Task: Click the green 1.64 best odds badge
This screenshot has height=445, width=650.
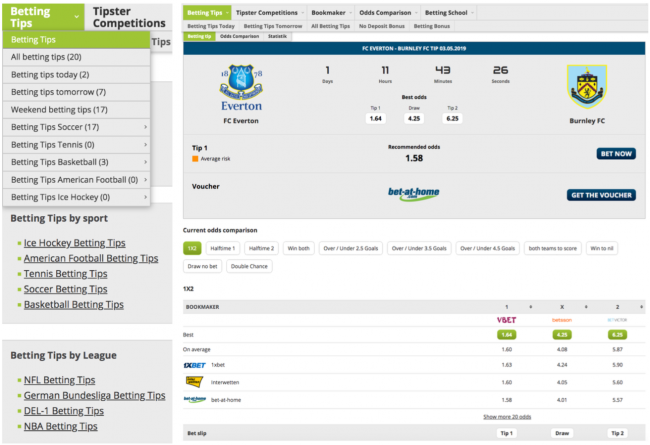Action: (505, 334)
